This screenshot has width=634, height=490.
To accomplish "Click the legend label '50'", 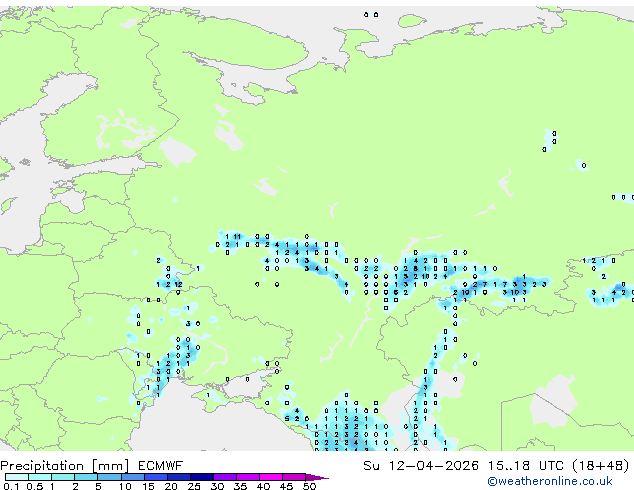I will coord(310,486).
